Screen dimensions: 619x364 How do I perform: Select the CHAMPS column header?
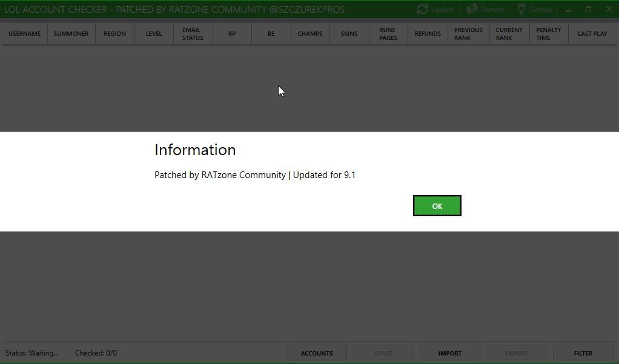[310, 34]
